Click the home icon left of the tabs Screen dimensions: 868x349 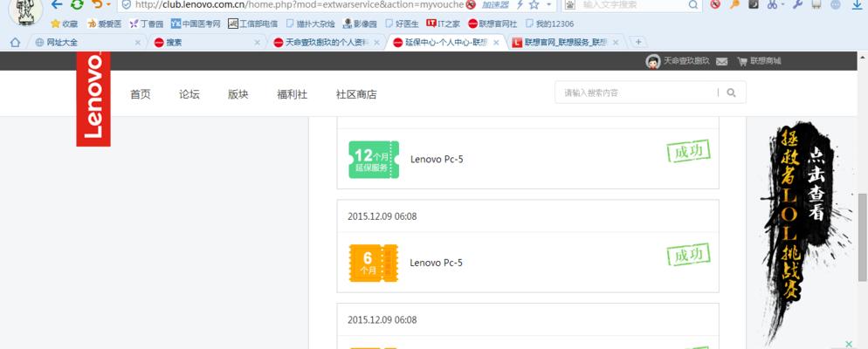pyautogui.click(x=15, y=42)
